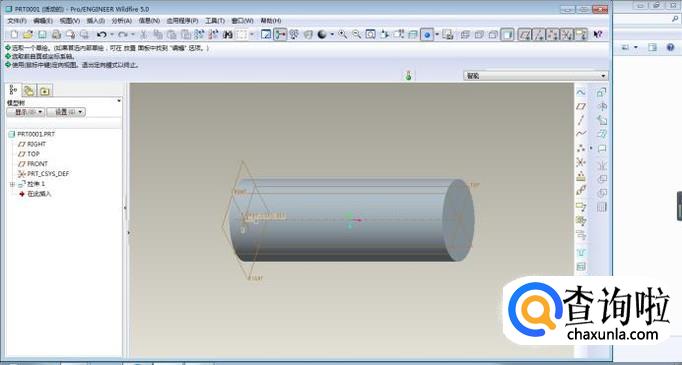Viewport: 682px width, 365px height.
Task: Open the 工具(T) menu
Action: 215,20
